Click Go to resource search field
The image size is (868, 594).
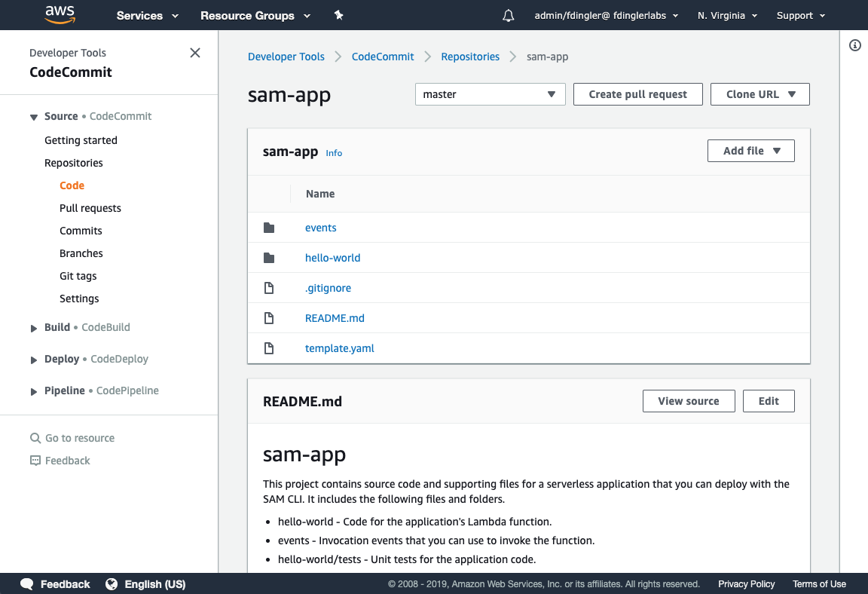point(80,438)
